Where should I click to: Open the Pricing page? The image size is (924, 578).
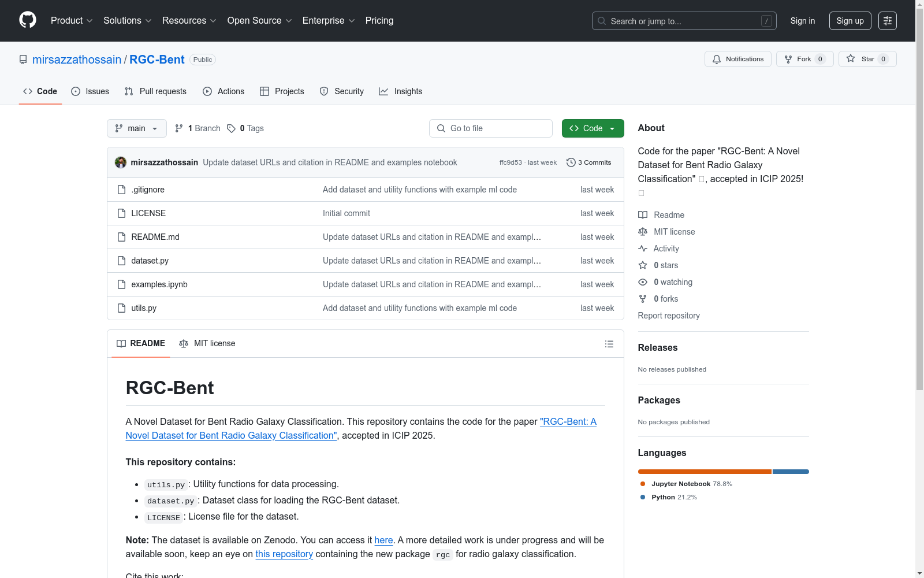(x=379, y=21)
